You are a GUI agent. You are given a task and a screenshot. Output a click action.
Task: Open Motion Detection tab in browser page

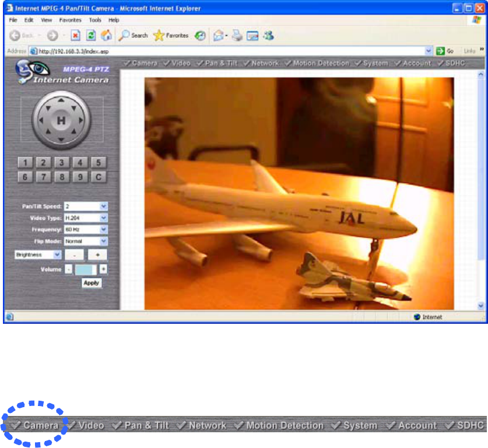point(317,63)
